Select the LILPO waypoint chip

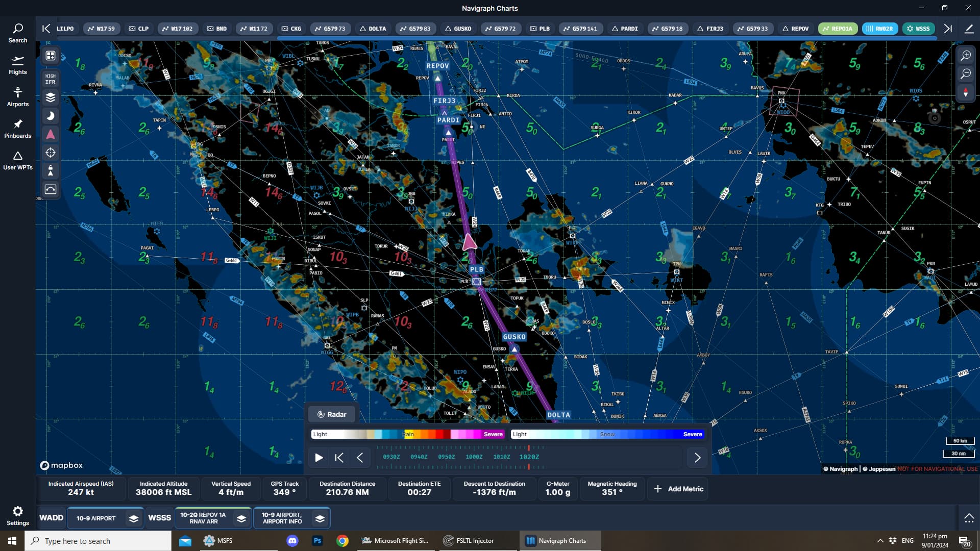point(65,29)
